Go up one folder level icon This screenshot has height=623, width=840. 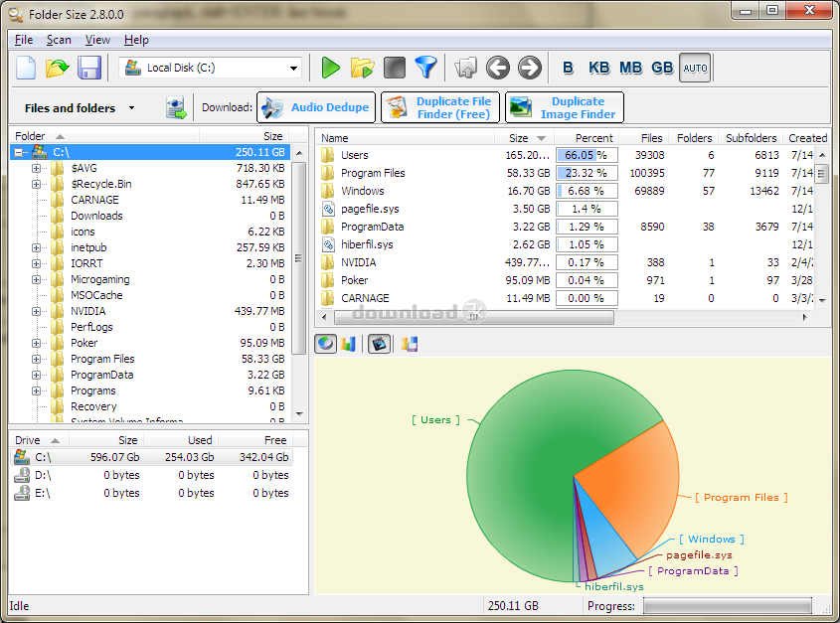[465, 68]
